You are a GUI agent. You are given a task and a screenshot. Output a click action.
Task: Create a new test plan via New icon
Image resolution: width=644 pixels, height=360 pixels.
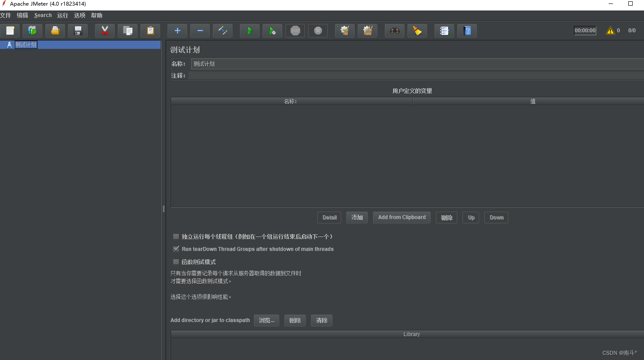point(10,31)
